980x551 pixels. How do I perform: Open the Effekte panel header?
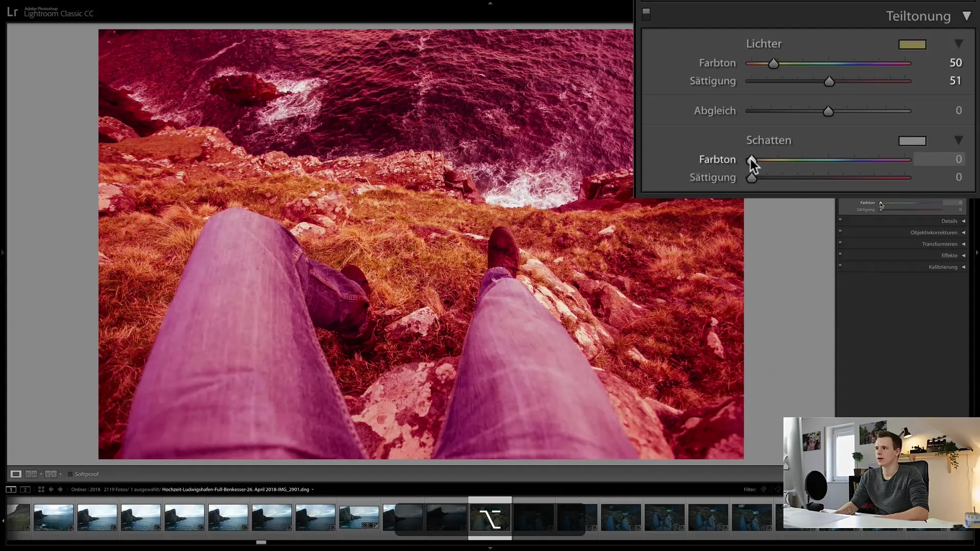tap(902, 256)
